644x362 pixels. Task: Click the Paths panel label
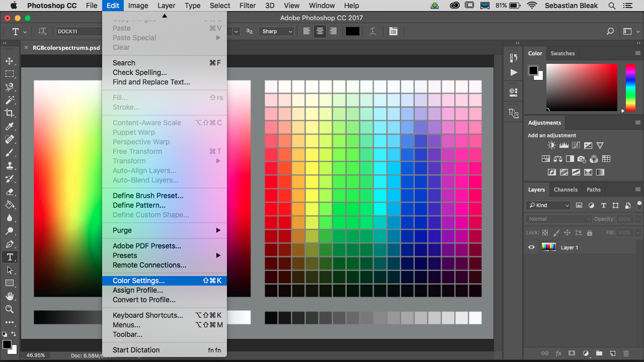[x=593, y=189]
